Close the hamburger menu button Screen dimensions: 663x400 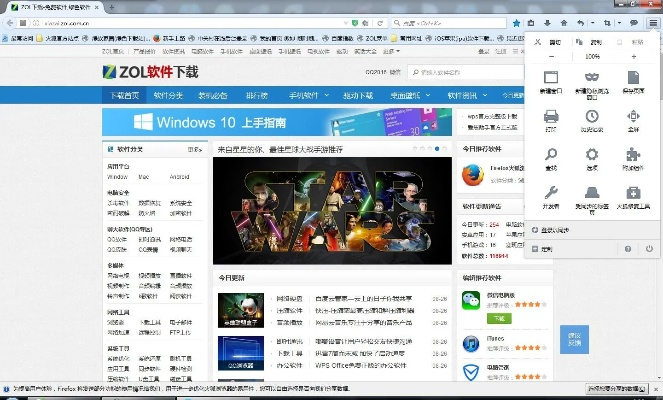652,21
